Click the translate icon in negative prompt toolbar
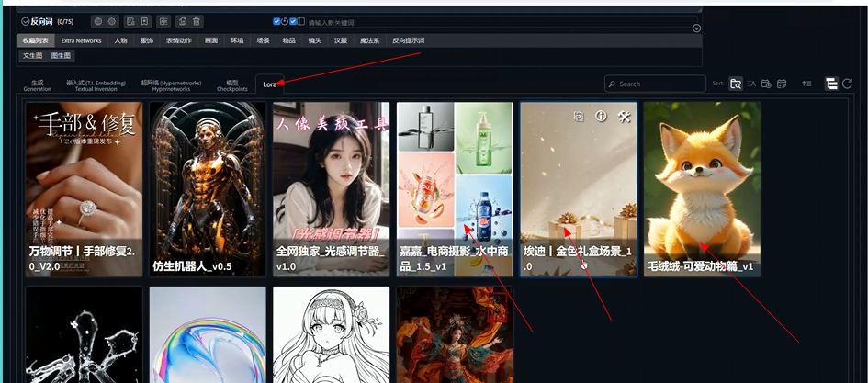 pyautogui.click(x=163, y=22)
